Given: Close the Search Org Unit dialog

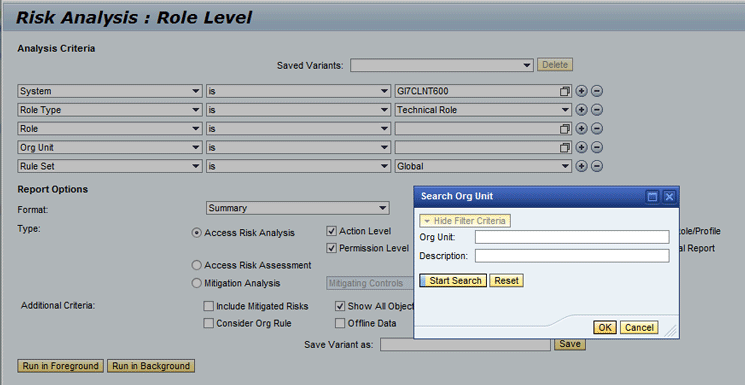Looking at the screenshot, I should [x=669, y=196].
